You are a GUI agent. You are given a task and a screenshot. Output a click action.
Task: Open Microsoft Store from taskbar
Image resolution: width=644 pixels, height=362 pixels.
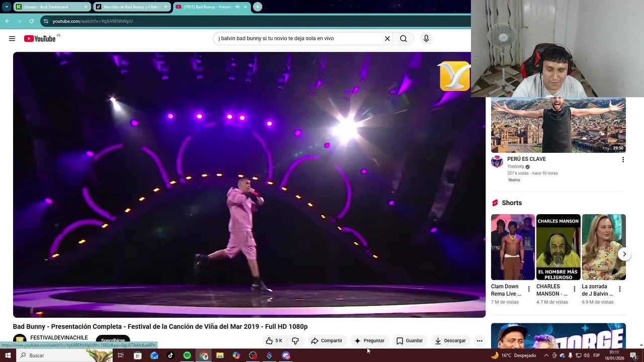pos(137,355)
